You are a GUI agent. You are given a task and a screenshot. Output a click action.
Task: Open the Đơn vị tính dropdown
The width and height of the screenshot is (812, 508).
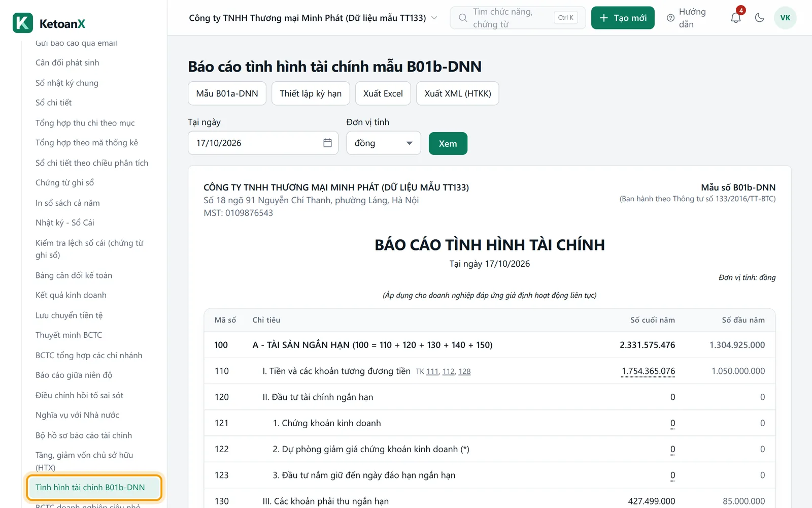pos(384,143)
